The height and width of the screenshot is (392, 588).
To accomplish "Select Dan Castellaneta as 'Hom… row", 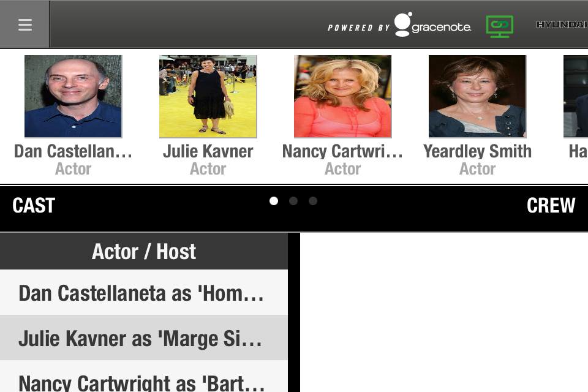I will 143,293.
